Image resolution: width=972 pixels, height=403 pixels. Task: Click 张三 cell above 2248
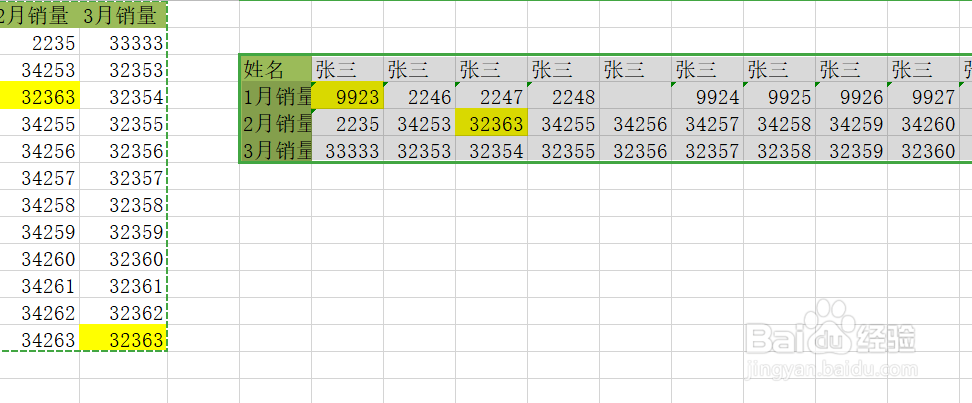(563, 69)
